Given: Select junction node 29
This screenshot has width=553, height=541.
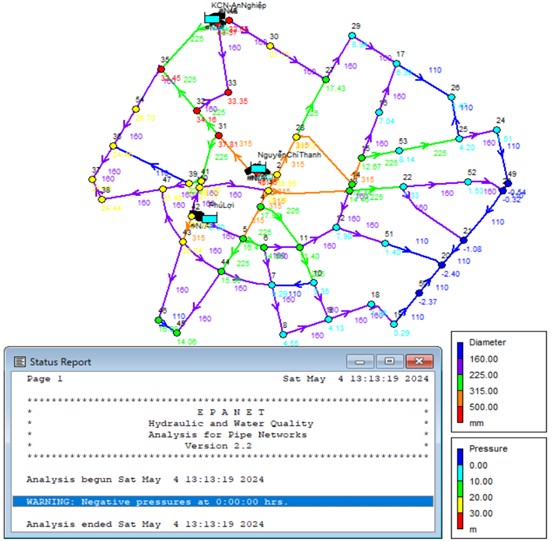Looking at the screenshot, I should pyautogui.click(x=352, y=35).
